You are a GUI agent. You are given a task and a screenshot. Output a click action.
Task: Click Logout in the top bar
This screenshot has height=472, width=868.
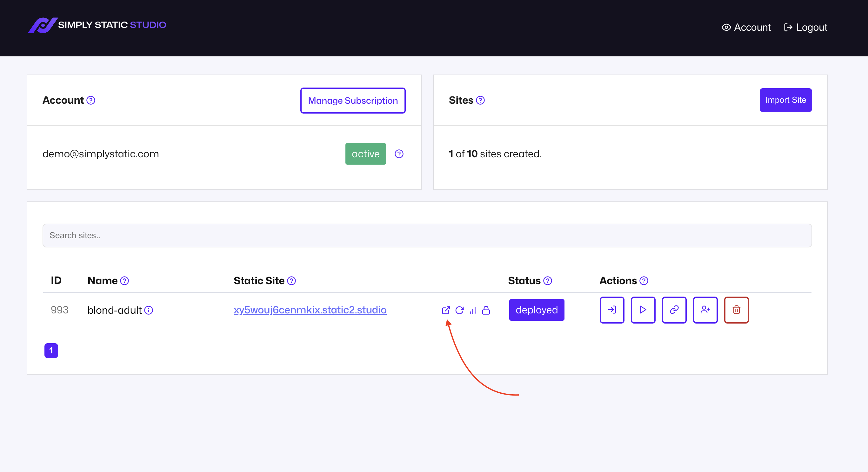click(806, 27)
